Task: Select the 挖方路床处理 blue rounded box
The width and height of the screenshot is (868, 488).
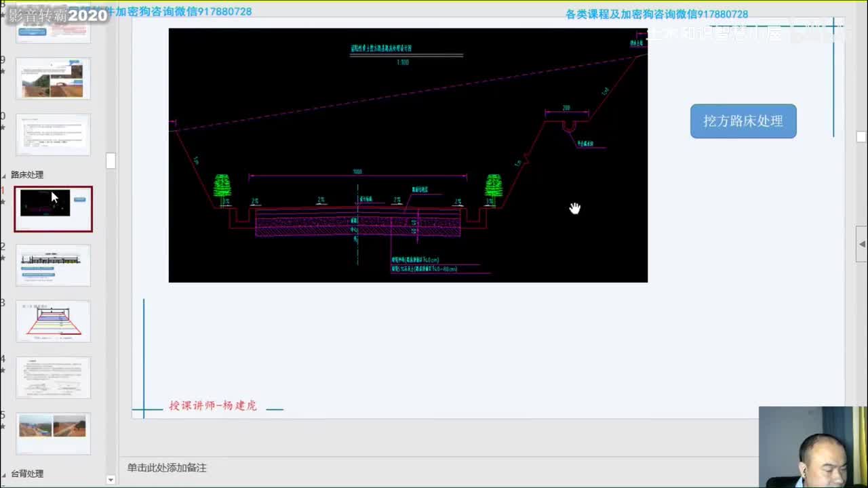Action: [743, 121]
